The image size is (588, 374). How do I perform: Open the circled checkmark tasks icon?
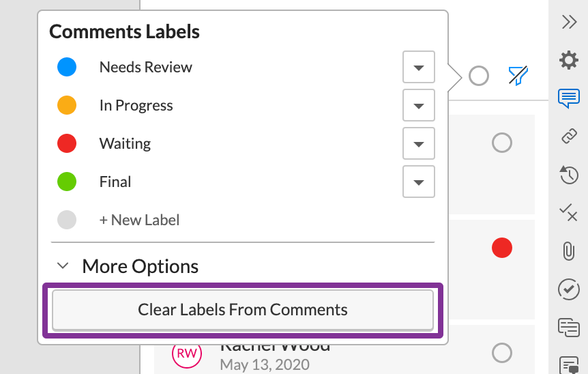(569, 289)
